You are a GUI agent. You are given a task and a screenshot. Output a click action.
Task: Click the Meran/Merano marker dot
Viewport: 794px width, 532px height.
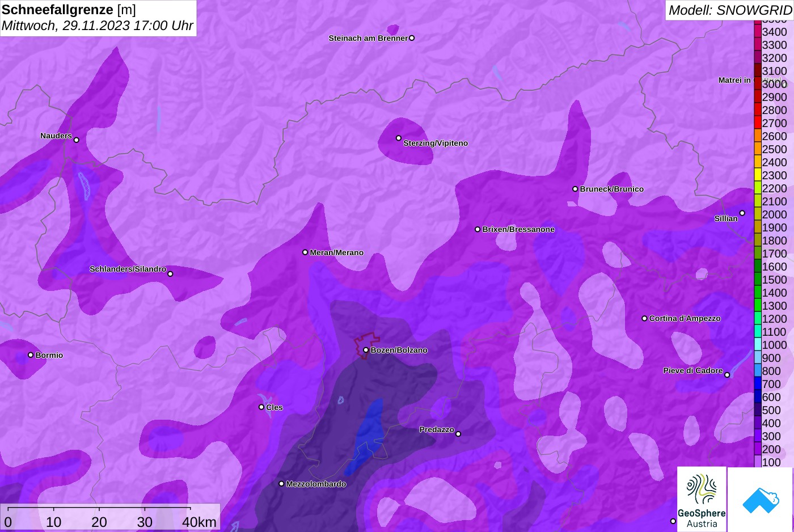(x=305, y=252)
